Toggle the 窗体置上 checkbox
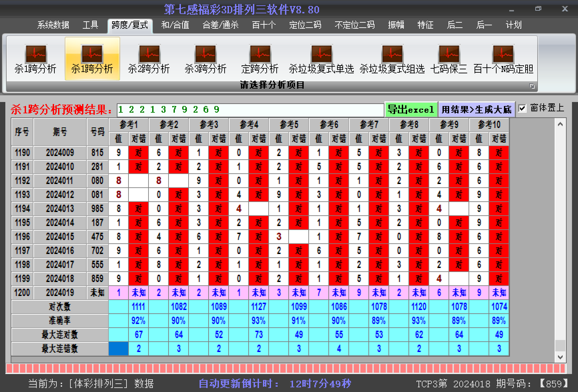This screenshot has height=392, width=578. [522, 108]
